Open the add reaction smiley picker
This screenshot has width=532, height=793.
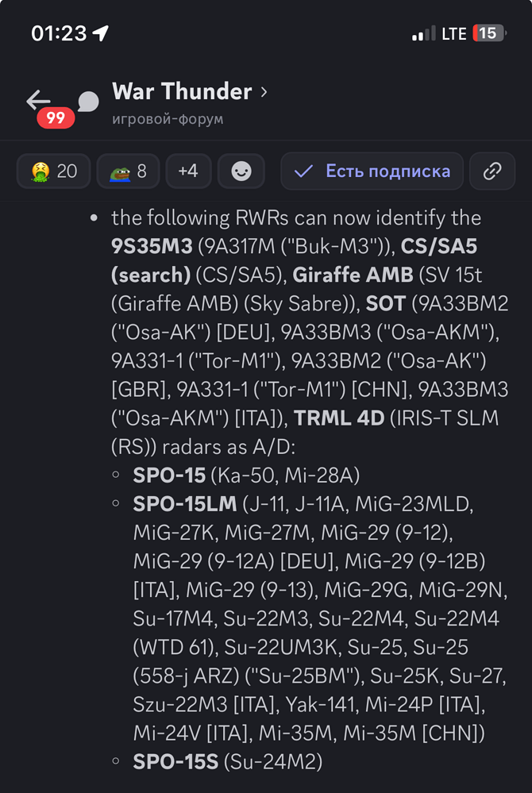click(x=241, y=171)
